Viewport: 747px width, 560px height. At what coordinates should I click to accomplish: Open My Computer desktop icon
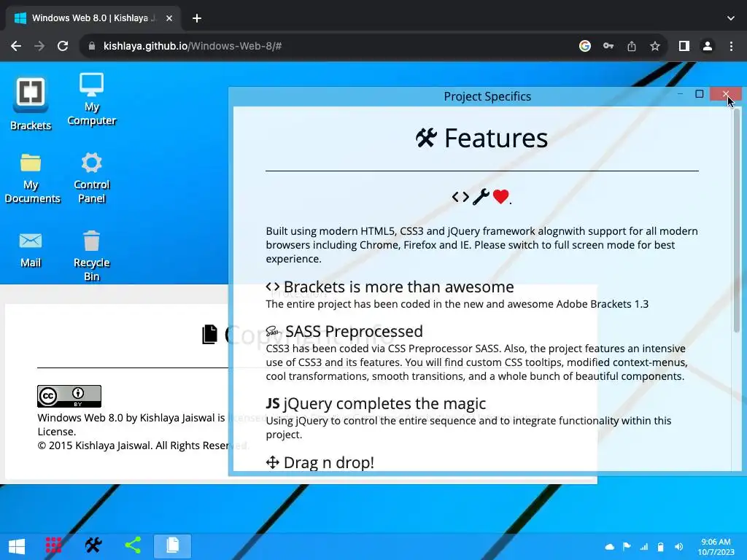(x=91, y=99)
